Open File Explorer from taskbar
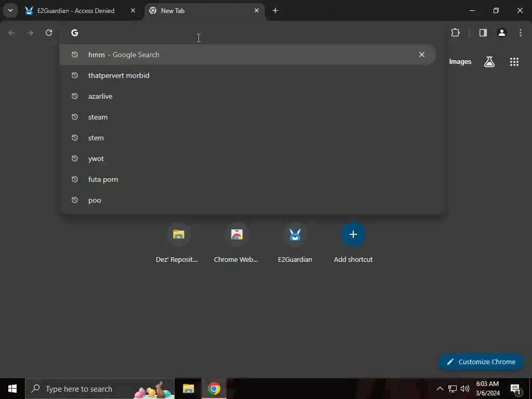532x399 pixels. (x=188, y=389)
